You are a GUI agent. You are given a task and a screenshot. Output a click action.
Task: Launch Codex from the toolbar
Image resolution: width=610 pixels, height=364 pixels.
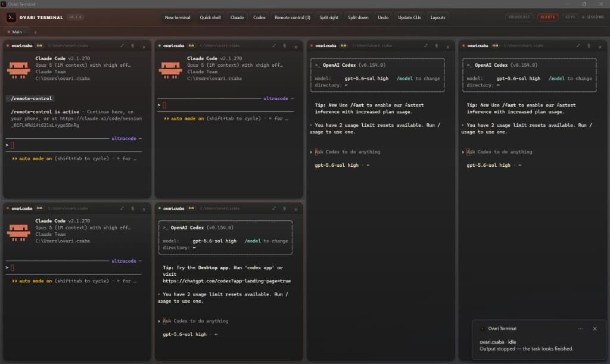(259, 17)
